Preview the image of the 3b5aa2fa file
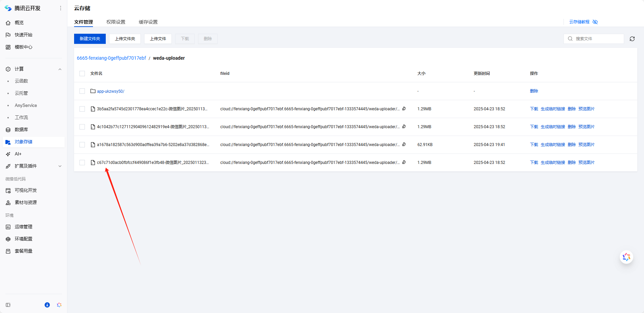Screen dimensions: 644x313 586,109
